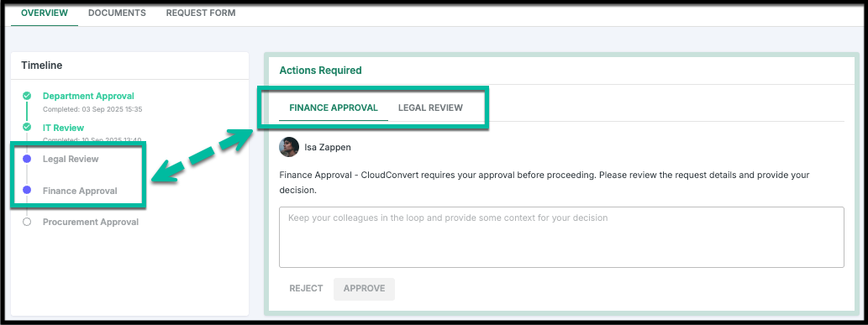868x325 pixels.
Task: Select the Finance Approval purple status dot
Action: point(27,191)
